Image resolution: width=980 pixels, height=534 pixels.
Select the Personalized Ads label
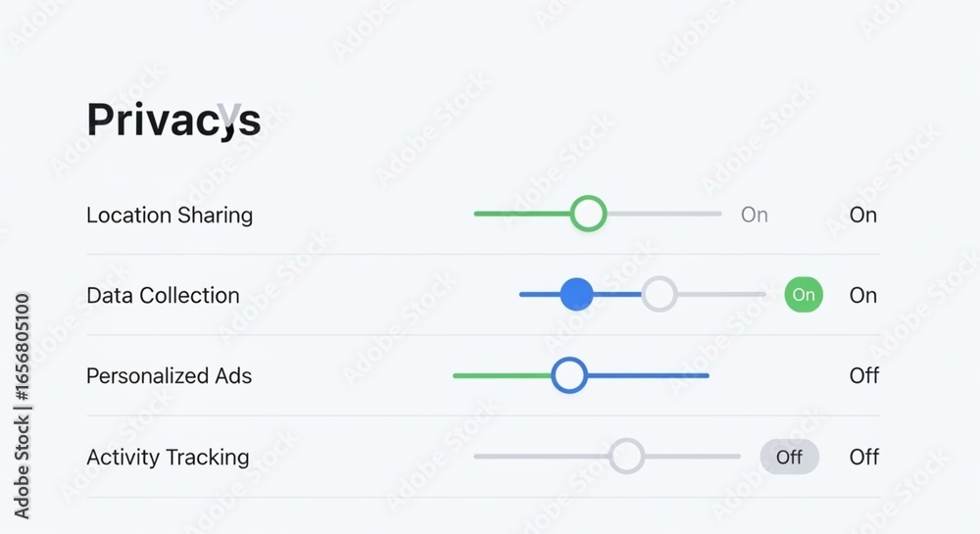click(169, 376)
